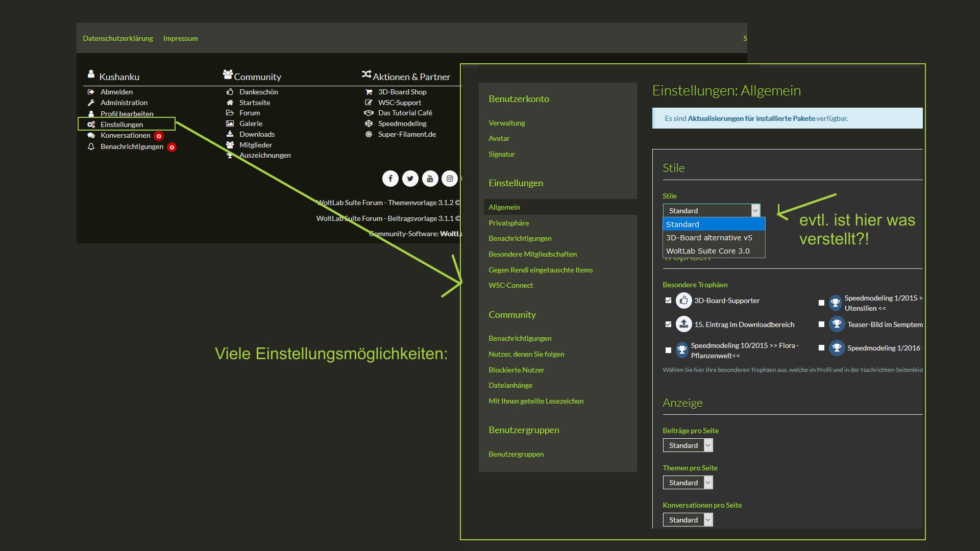Screen dimensions: 980x551
Task: Click the bell icon next to Benachrichtigungen
Action: tap(91, 147)
